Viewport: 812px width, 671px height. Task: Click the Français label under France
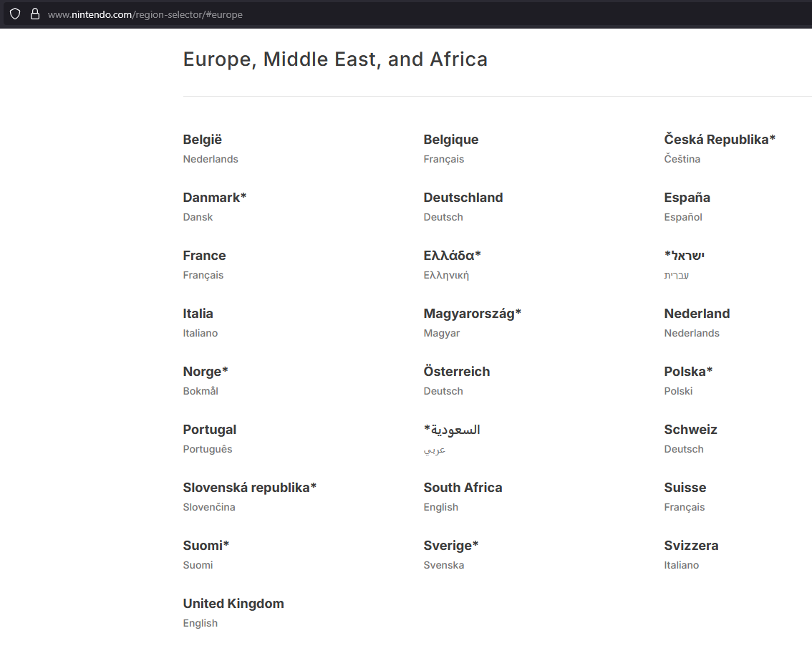pyautogui.click(x=203, y=275)
